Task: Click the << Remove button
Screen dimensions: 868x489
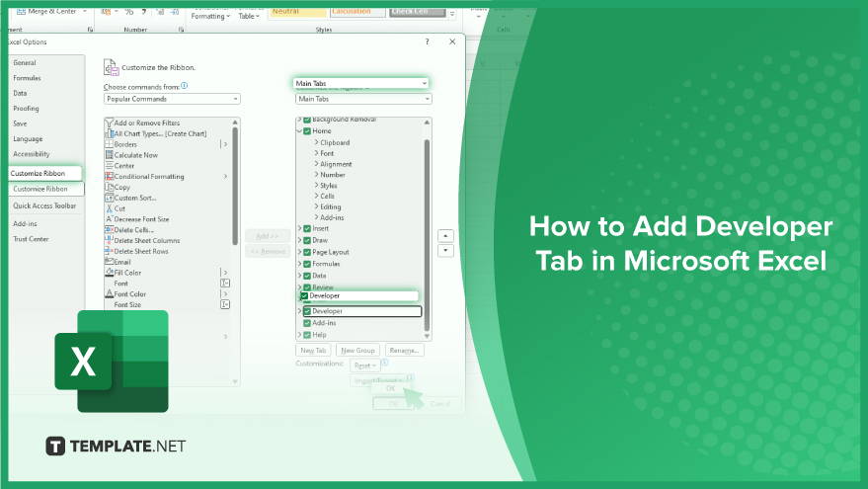Action: point(268,252)
